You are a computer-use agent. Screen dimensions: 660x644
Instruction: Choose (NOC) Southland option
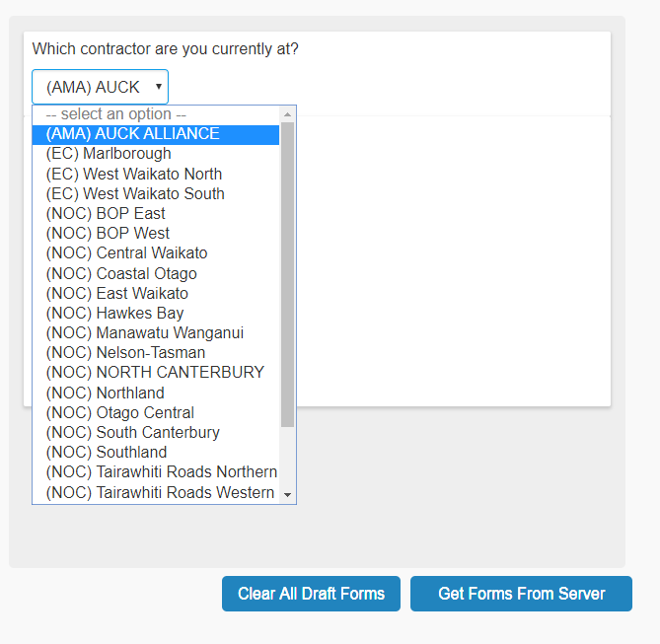[x=107, y=453]
